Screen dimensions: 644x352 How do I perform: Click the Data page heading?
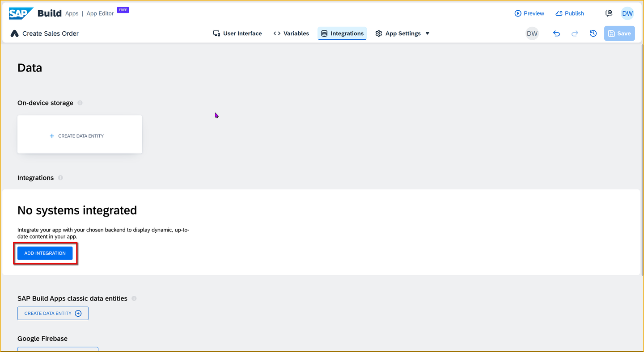(30, 68)
